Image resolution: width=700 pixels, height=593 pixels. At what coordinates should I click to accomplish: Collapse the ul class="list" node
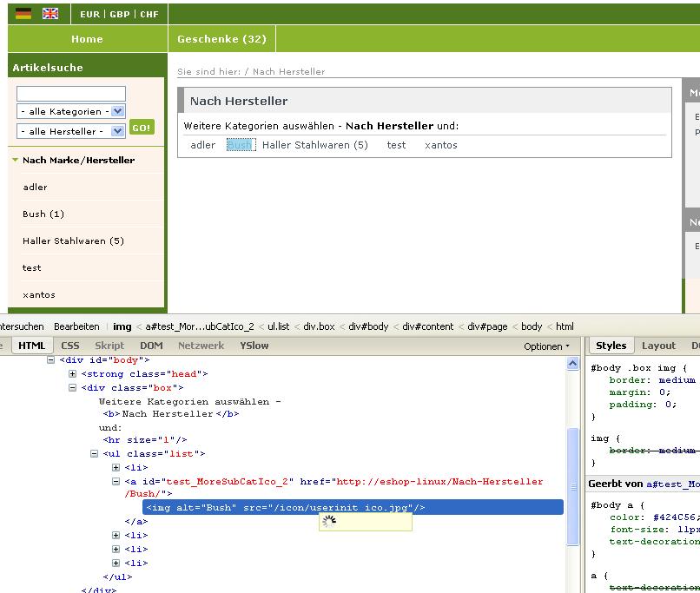[x=94, y=454]
